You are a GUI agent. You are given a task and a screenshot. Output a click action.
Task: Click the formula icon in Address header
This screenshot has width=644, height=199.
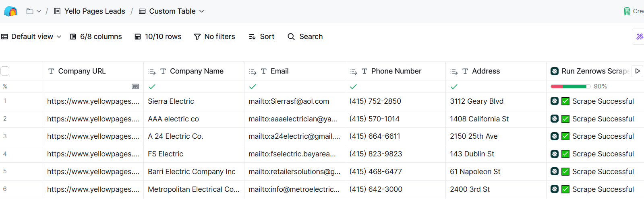pyautogui.click(x=454, y=72)
